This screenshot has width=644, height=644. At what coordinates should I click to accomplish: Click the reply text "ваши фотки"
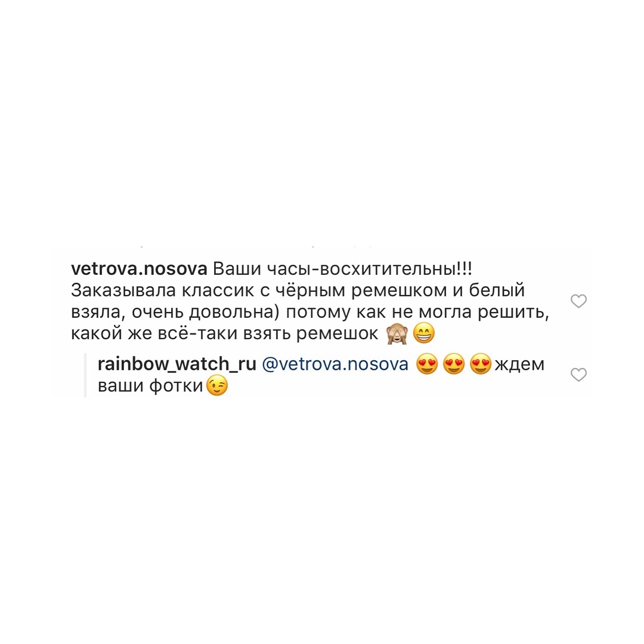click(151, 386)
